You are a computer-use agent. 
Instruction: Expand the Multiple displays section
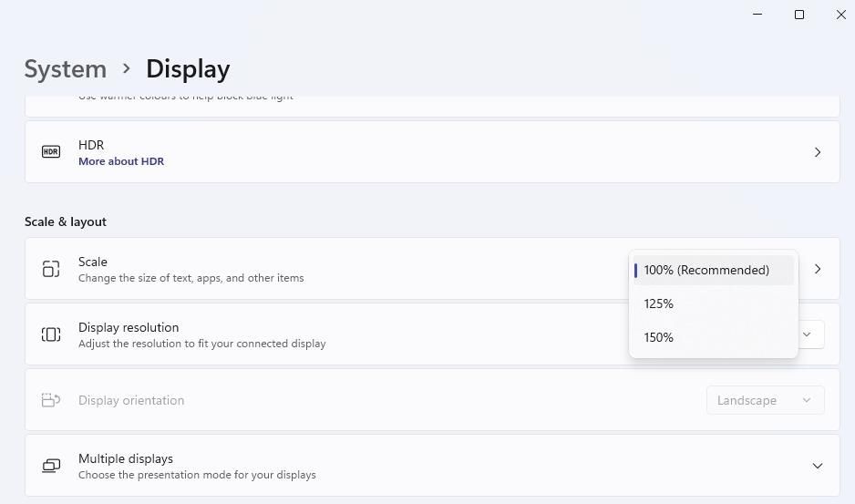coord(818,466)
